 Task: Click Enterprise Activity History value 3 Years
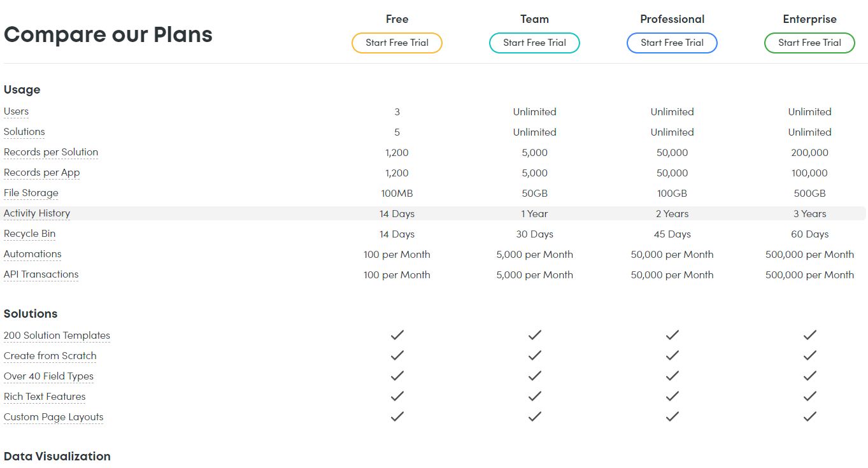click(809, 214)
